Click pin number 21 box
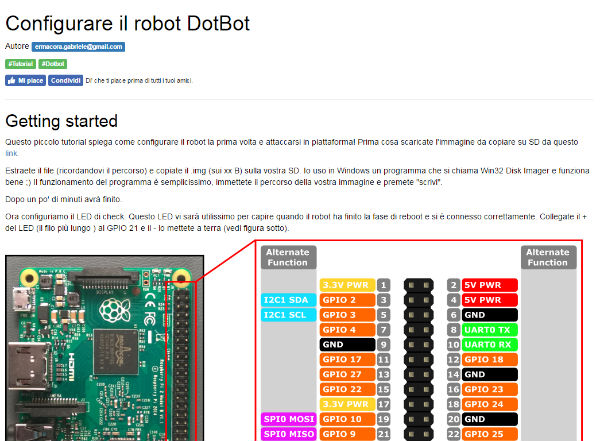The width and height of the screenshot is (600, 441). 383,434
